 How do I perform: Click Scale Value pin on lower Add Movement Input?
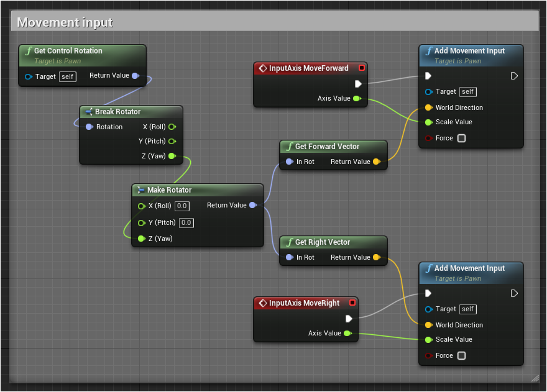pyautogui.click(x=428, y=340)
